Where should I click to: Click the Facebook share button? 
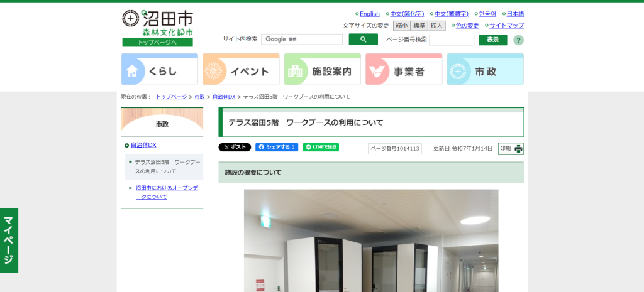point(277,148)
